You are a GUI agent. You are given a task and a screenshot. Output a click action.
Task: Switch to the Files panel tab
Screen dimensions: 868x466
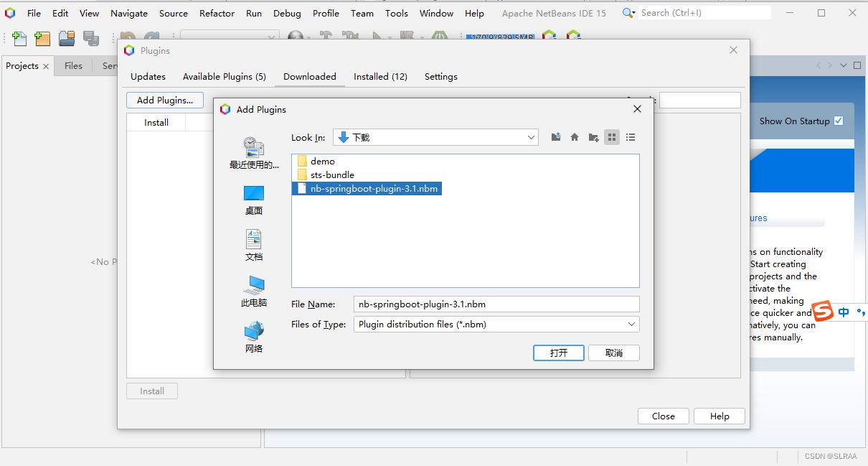tap(73, 66)
